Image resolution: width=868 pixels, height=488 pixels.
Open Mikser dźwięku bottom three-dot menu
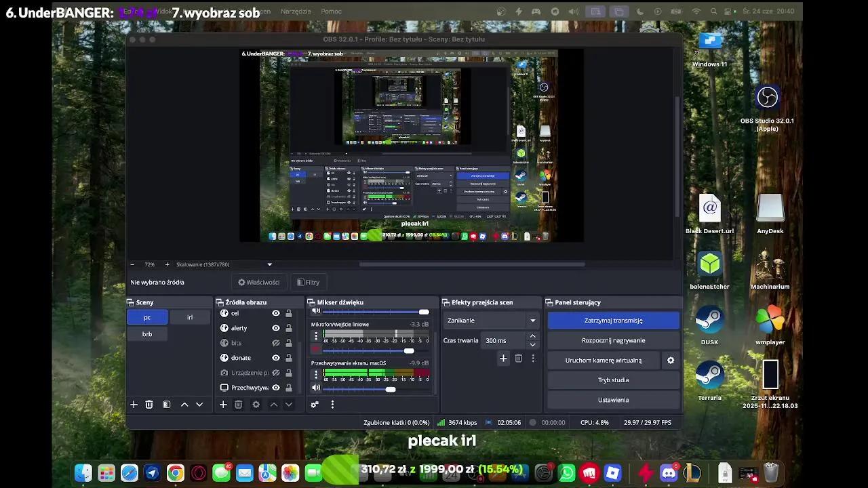(x=332, y=405)
